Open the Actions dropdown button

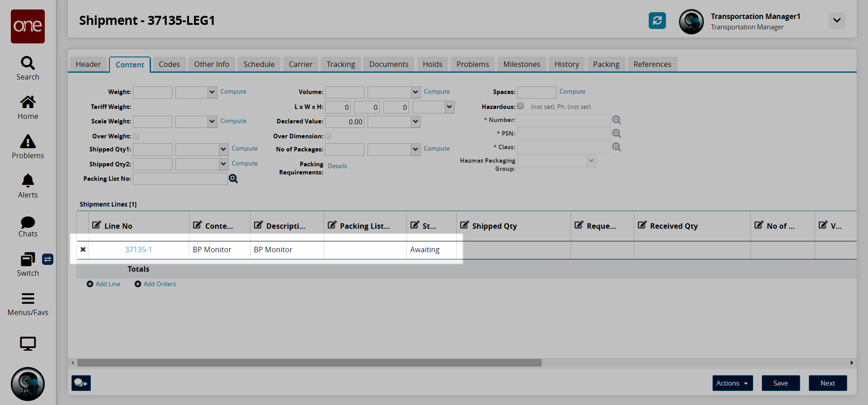point(732,383)
